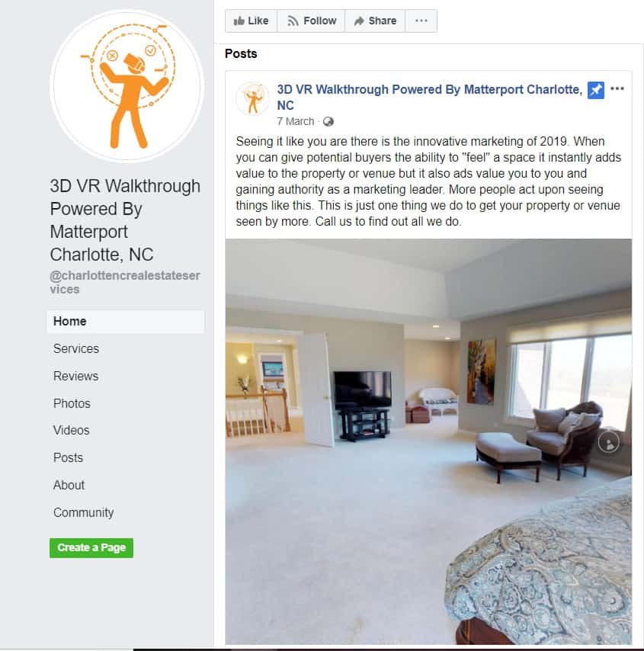Image resolution: width=644 pixels, height=651 pixels.
Task: Select the Home tab in sidebar
Action: click(x=126, y=322)
